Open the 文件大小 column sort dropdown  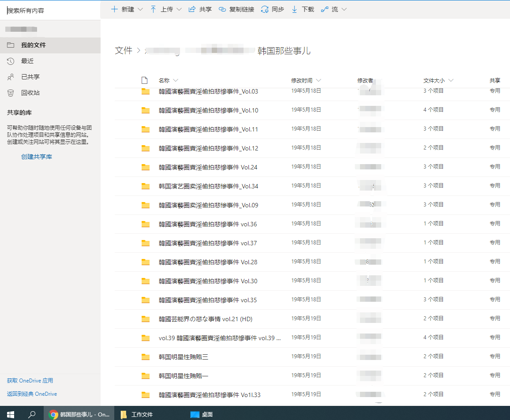(451, 80)
